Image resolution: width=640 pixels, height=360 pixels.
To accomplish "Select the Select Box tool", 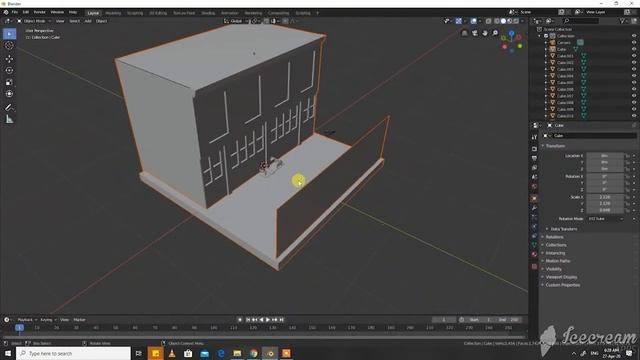I will tap(9, 34).
